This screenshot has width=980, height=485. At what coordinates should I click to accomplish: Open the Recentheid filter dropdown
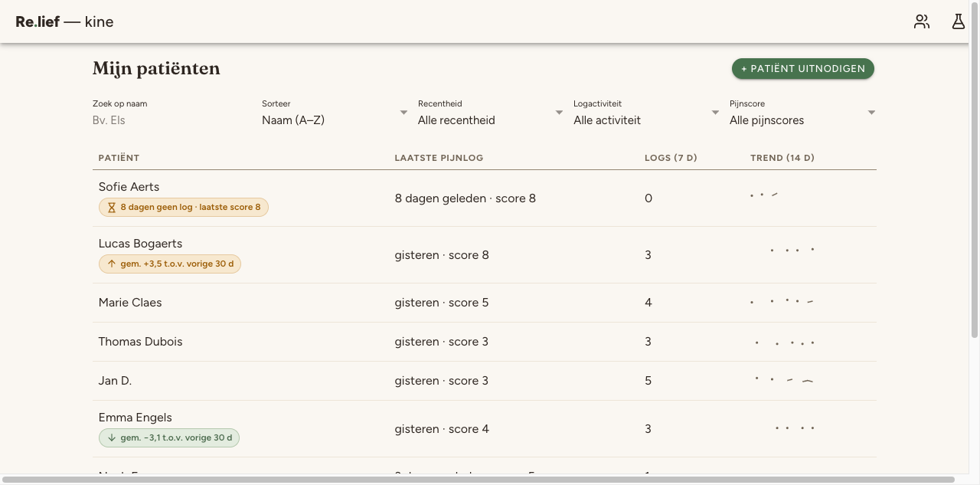point(491,120)
